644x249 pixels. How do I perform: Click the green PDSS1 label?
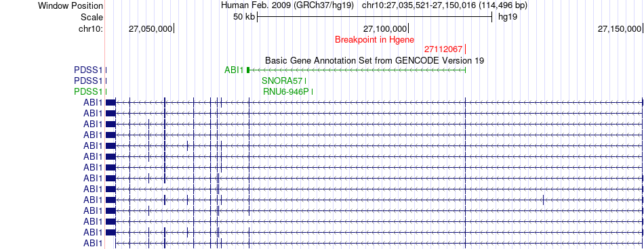pyautogui.click(x=88, y=91)
